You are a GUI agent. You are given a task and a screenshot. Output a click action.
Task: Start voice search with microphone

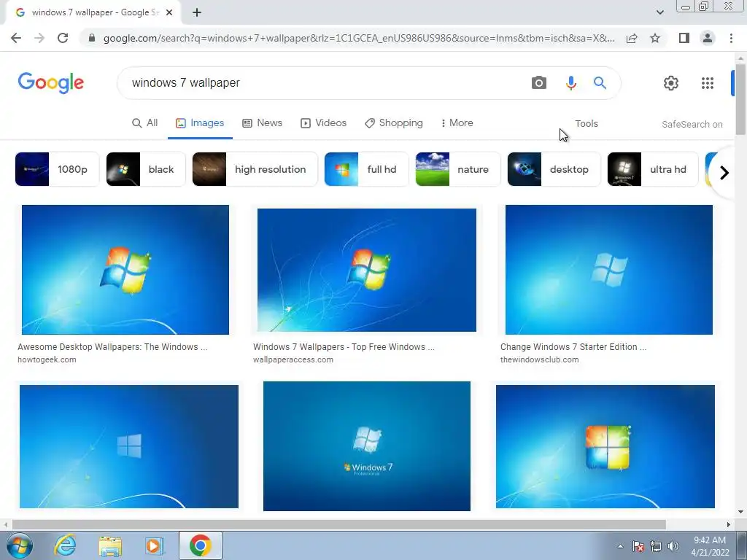[x=570, y=83]
